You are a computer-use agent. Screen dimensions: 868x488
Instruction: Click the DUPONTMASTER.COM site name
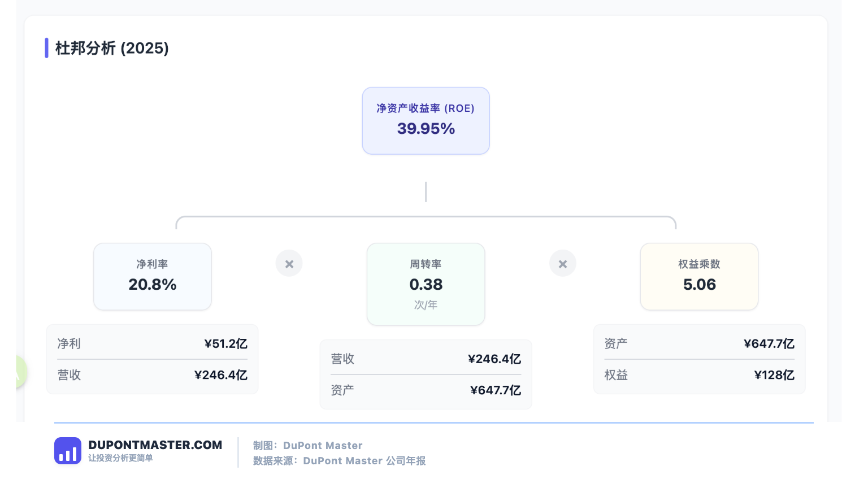coord(155,445)
